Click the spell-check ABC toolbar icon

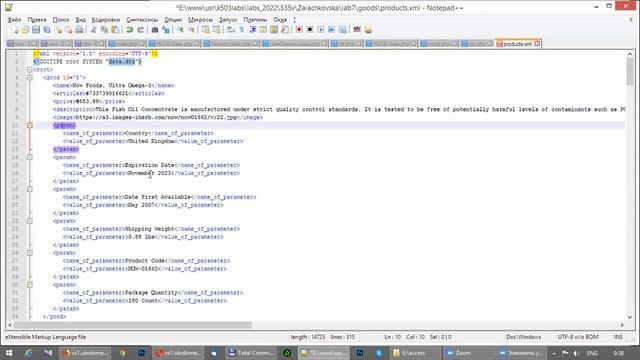coord(357,30)
